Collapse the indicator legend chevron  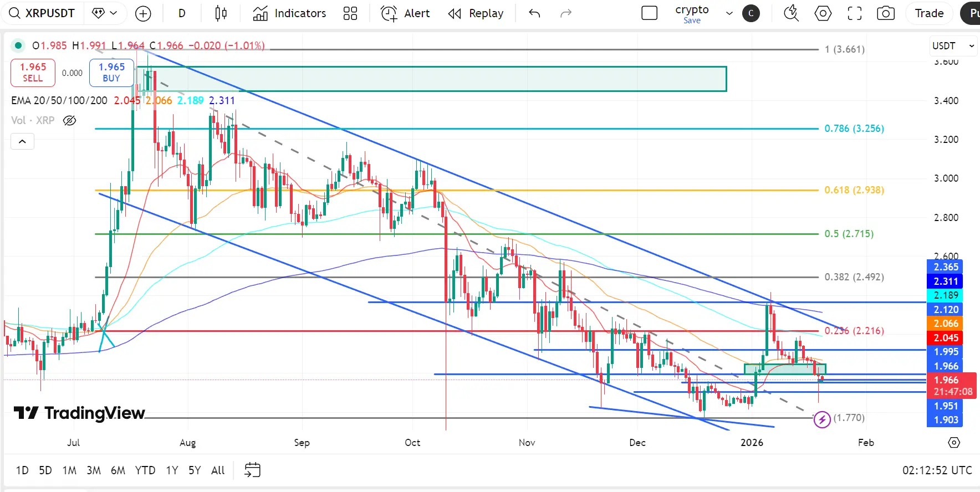point(22,141)
